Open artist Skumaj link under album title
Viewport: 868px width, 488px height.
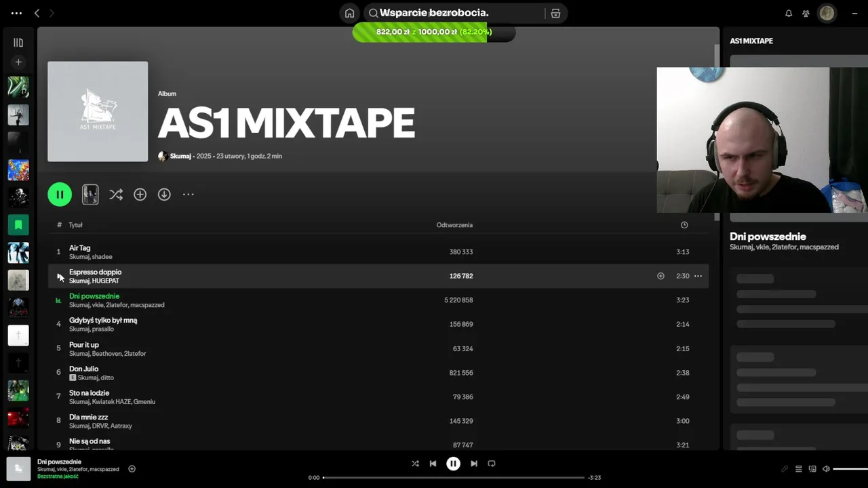click(x=180, y=156)
